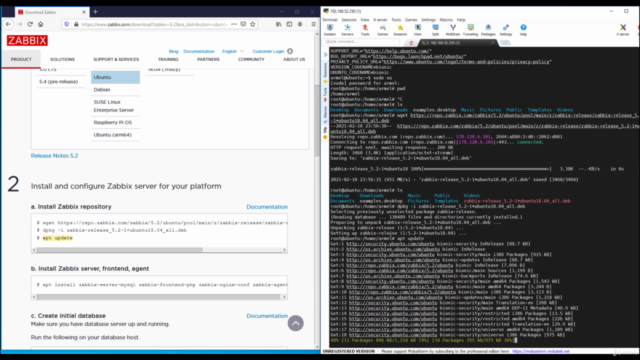Bookmark this page with the star icon

click(x=253, y=24)
